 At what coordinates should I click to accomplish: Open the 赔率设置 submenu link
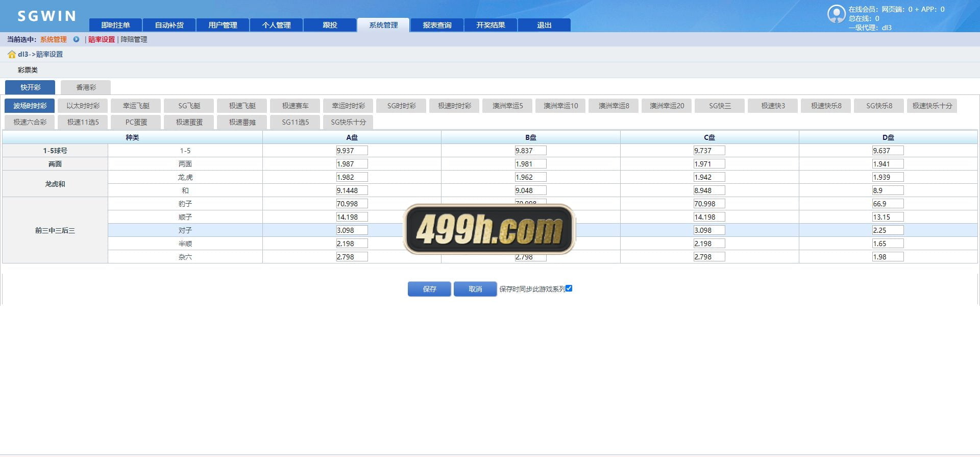click(x=102, y=39)
